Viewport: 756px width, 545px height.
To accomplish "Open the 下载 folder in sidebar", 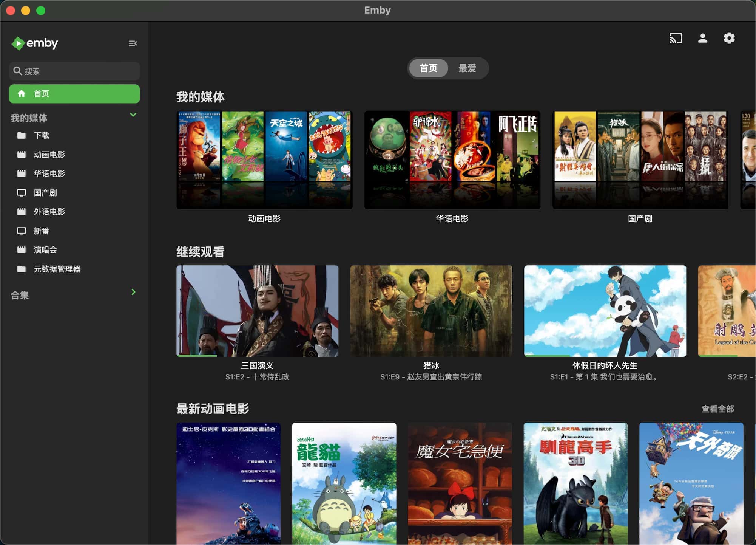I will click(41, 135).
